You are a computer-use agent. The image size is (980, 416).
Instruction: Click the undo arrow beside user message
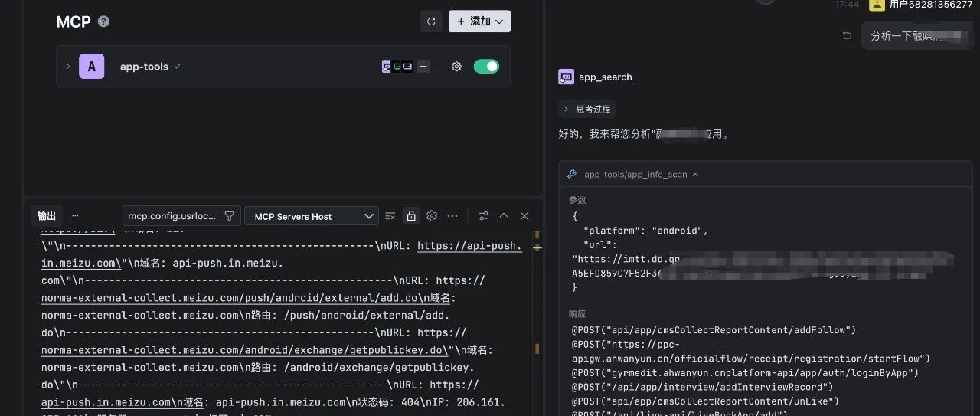(847, 35)
